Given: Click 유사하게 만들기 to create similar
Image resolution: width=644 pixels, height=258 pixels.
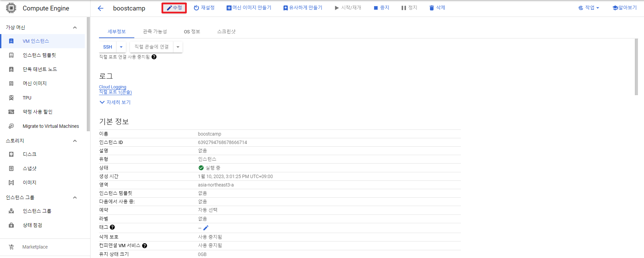Looking at the screenshot, I should 303,8.
